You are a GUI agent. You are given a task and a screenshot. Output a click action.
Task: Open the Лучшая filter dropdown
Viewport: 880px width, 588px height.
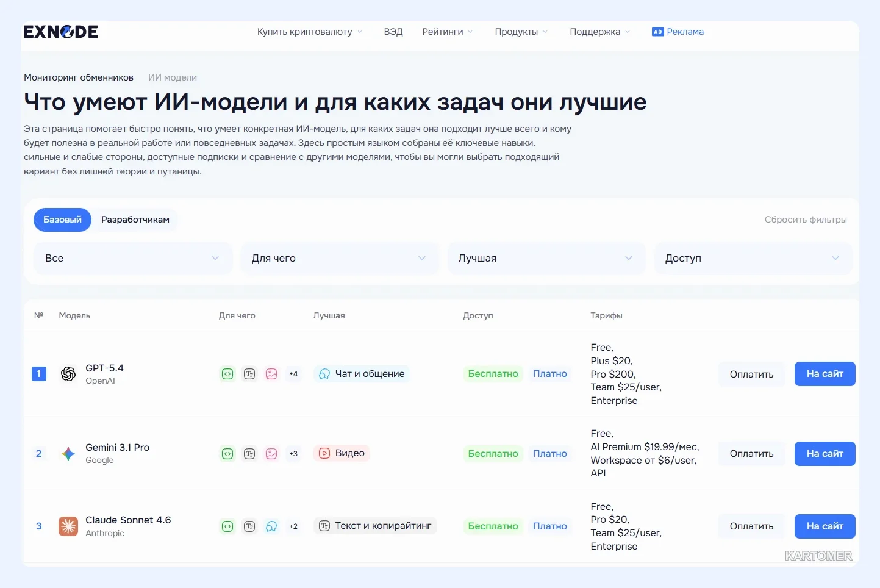[546, 258]
